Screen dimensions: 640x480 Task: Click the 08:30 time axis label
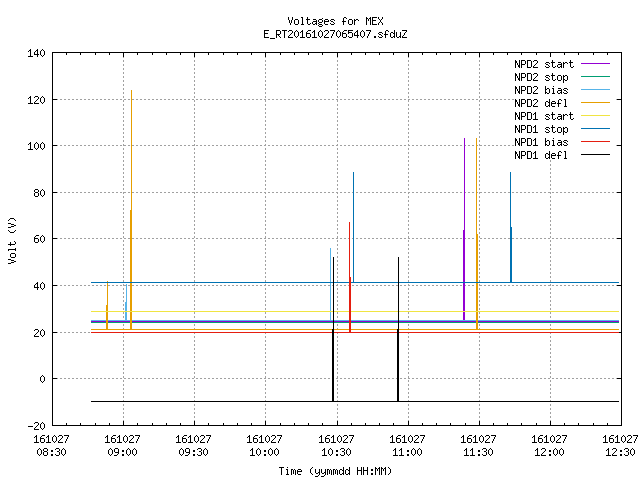click(x=51, y=453)
